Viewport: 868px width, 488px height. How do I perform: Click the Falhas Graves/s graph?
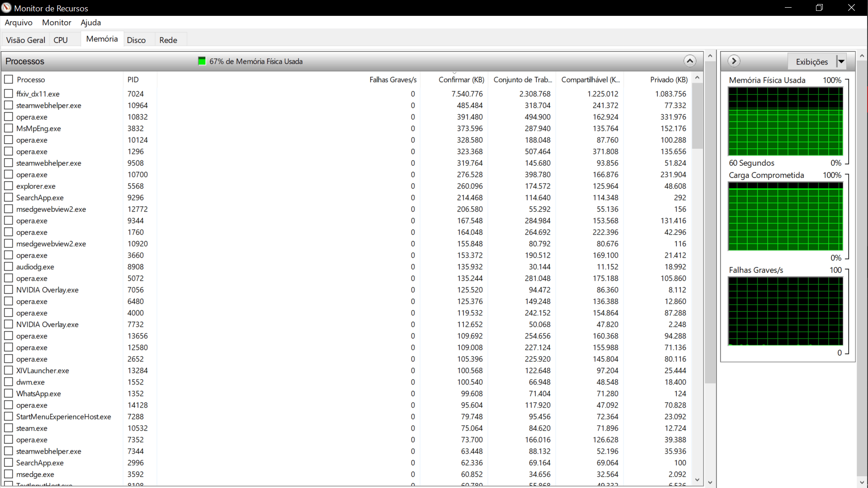click(x=785, y=311)
